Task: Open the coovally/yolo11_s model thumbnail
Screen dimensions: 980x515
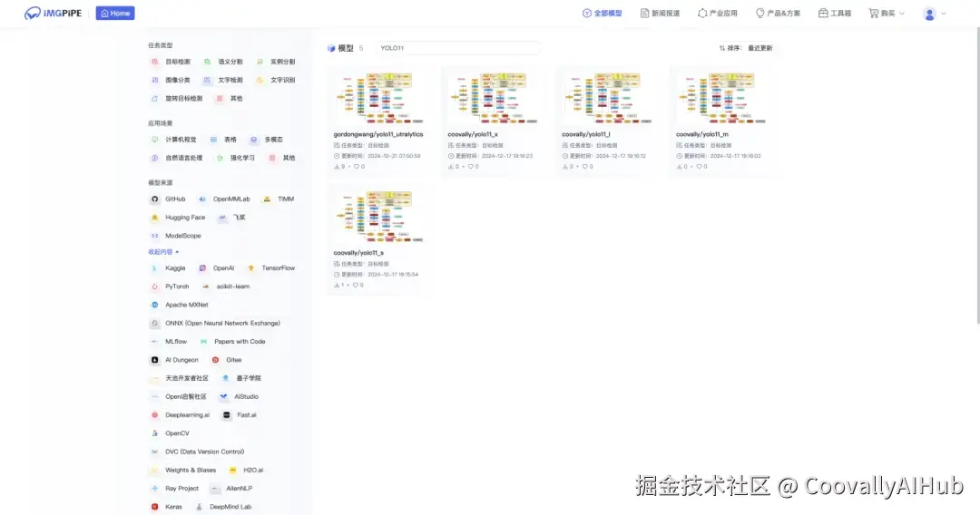Action: (x=378, y=216)
